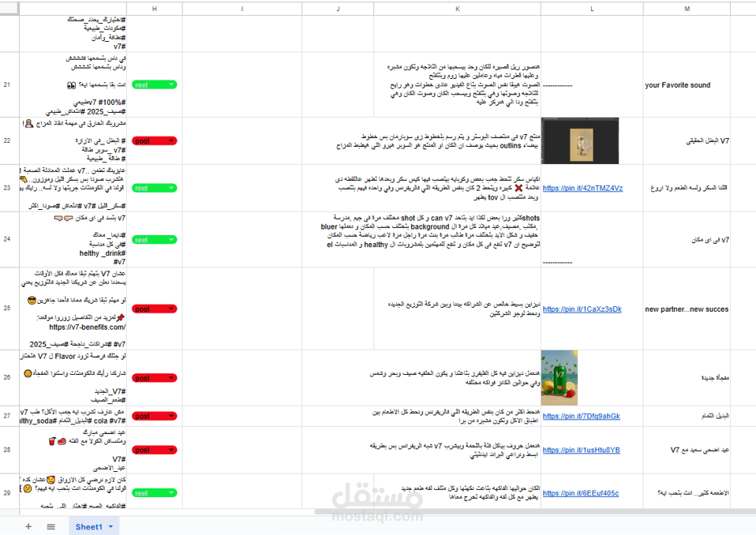Select the row 24 caption cell with helthy_drink hashtag
756x535 pixels.
pyautogui.click(x=73, y=240)
